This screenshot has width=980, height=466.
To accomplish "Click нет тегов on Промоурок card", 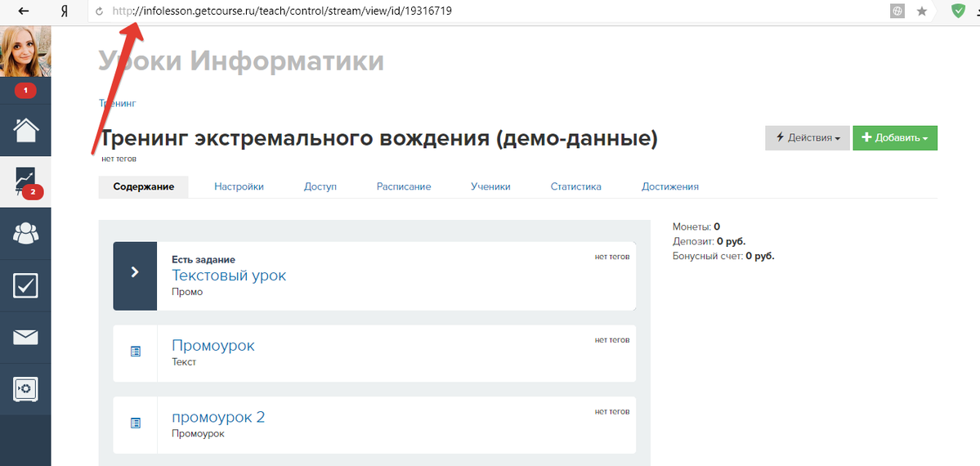I will click(x=612, y=339).
